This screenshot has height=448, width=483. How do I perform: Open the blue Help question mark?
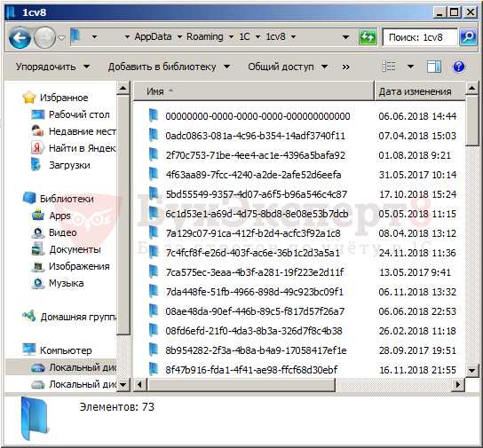click(x=459, y=67)
